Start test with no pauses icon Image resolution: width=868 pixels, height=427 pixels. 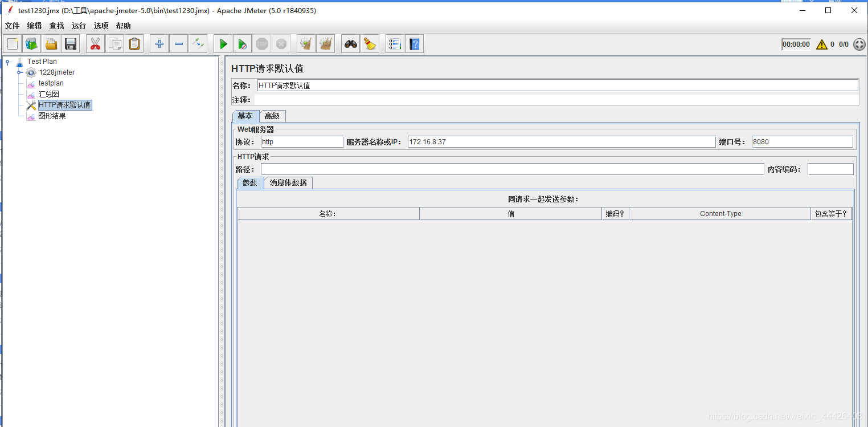pos(242,44)
